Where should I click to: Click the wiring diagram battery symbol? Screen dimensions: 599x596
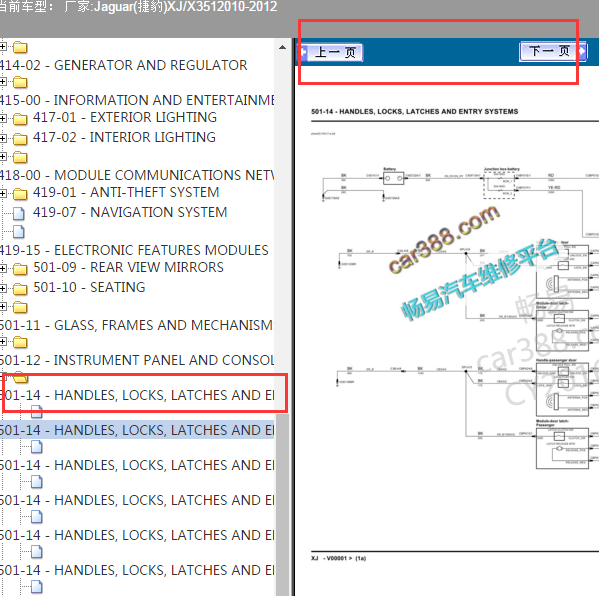[393, 178]
